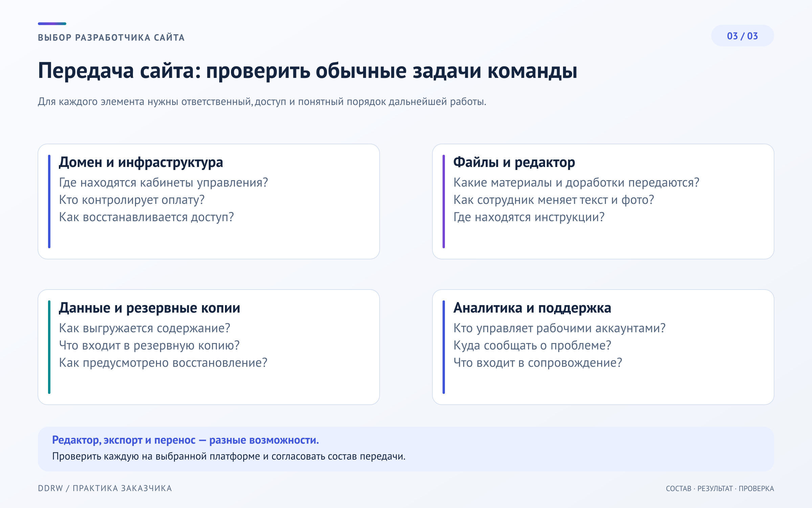Select 'Как сотрудник меняет текст и фото?'
This screenshot has height=508, width=812.
(x=554, y=200)
